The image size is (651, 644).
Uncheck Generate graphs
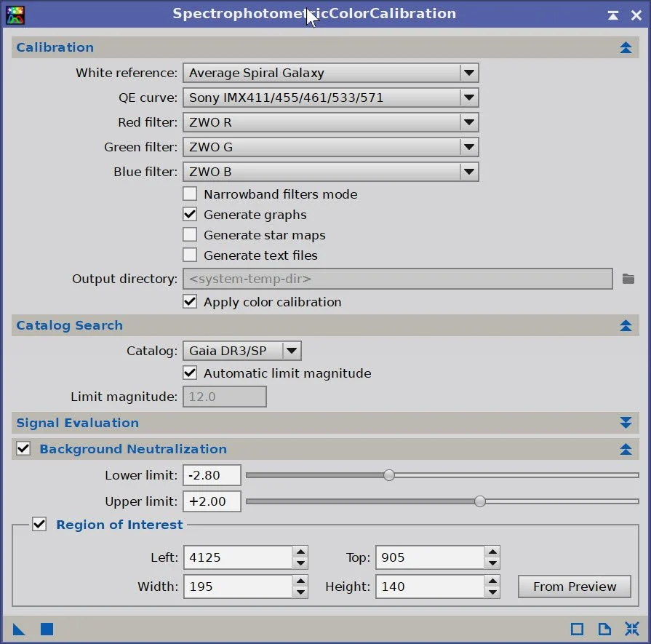[x=190, y=215]
